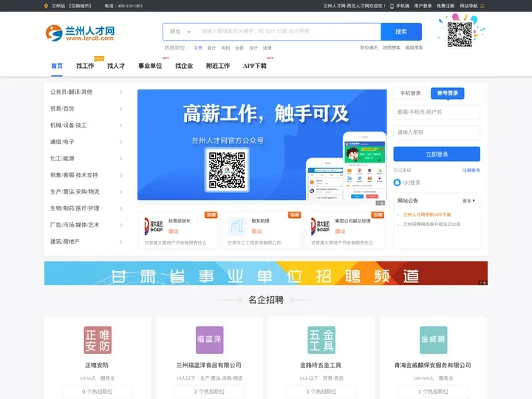Click the 立即登录 button
The width and height of the screenshot is (532, 399).
[x=437, y=154]
